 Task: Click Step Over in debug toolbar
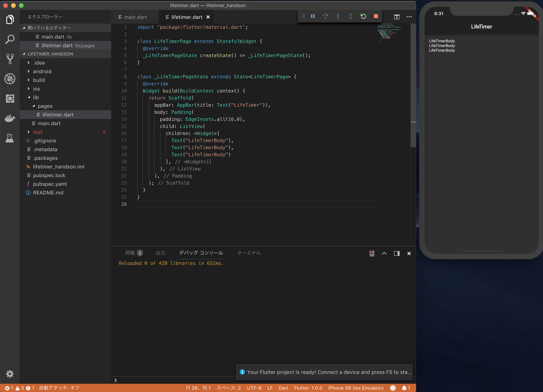tap(325, 16)
